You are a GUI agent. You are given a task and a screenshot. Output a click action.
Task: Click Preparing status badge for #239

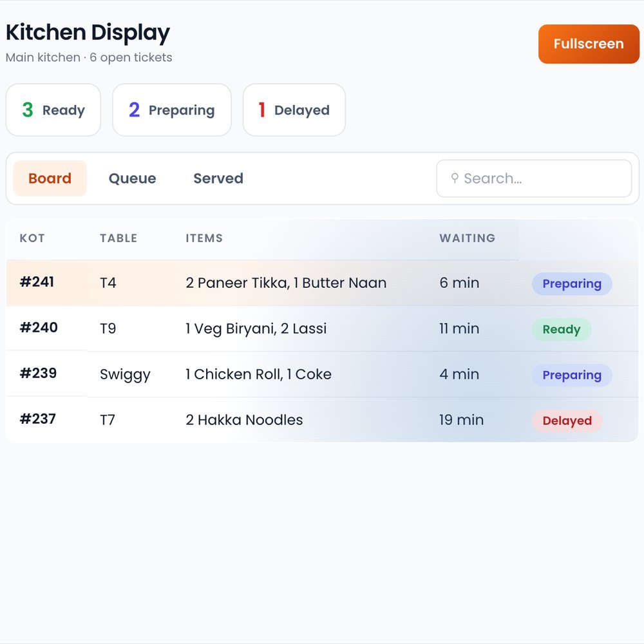572,375
